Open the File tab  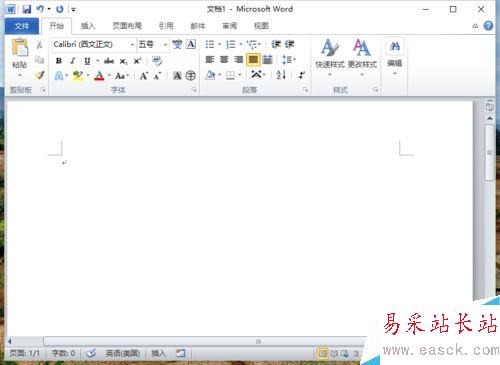pos(22,26)
